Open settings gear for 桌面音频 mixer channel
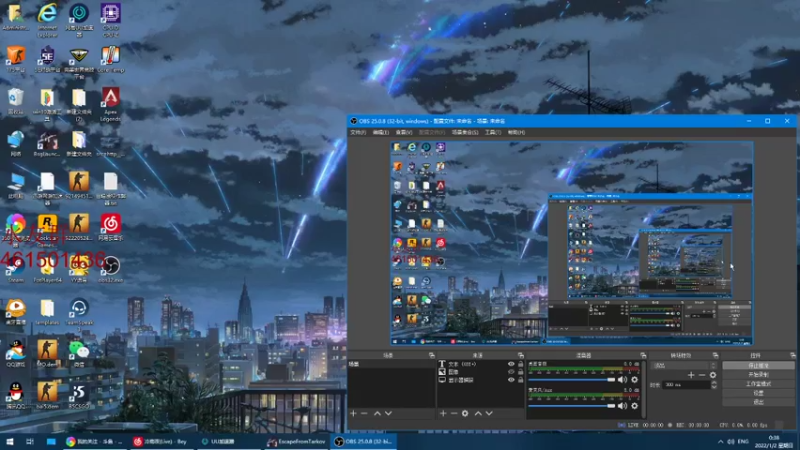The height and width of the screenshot is (450, 800). coord(635,380)
